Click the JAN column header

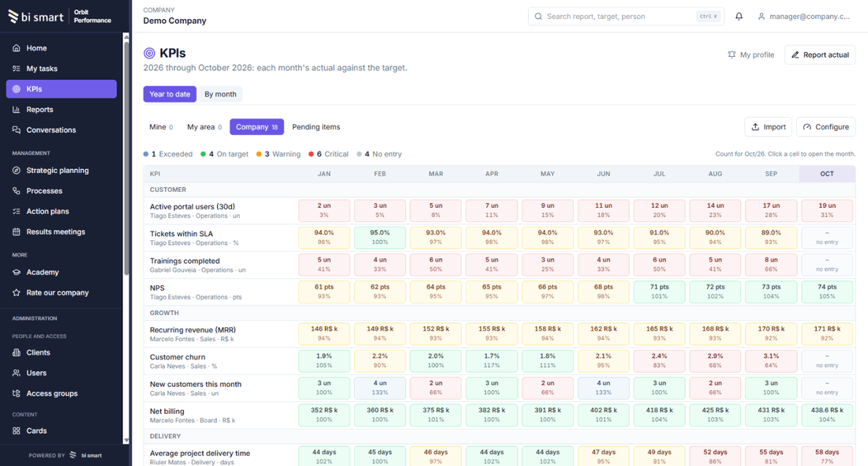pyautogui.click(x=324, y=174)
